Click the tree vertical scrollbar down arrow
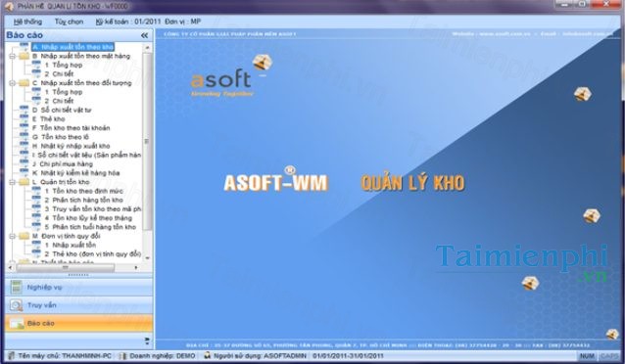The height and width of the screenshot is (364, 625). point(147,257)
